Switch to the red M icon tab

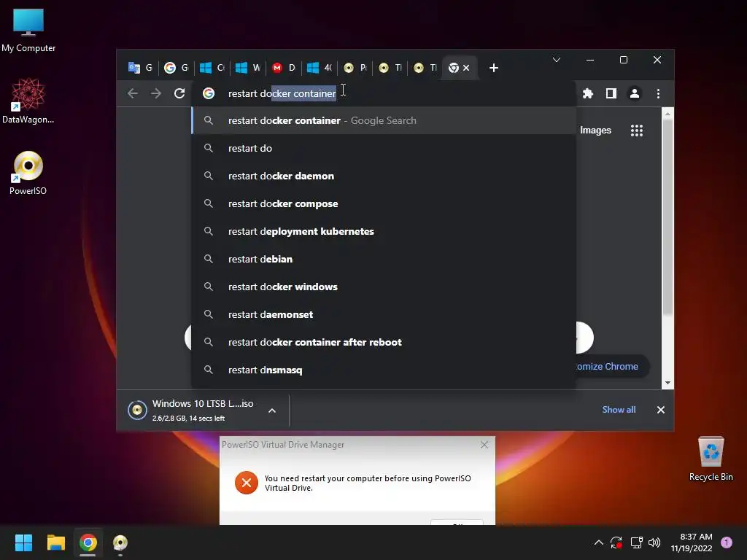click(x=284, y=68)
